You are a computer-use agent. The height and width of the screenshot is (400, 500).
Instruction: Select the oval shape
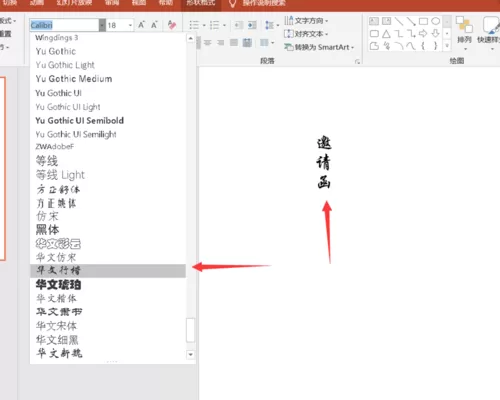point(435,21)
